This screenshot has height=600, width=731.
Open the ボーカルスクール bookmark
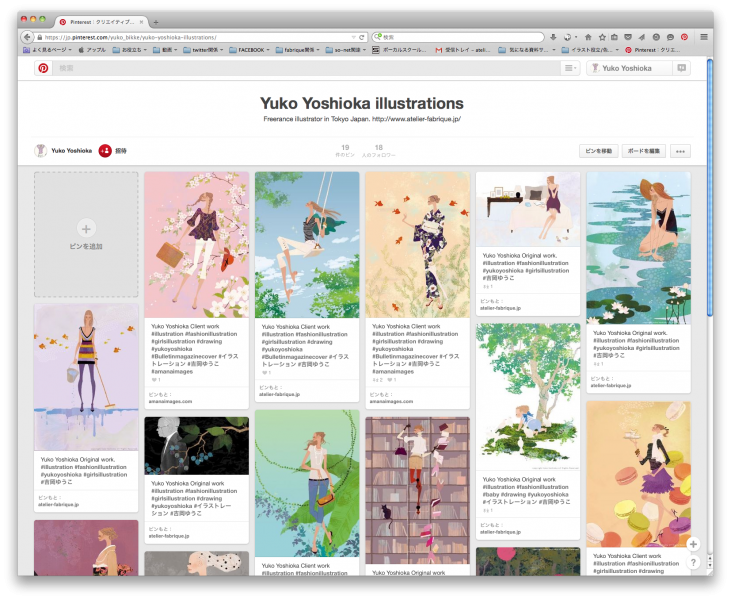click(399, 50)
